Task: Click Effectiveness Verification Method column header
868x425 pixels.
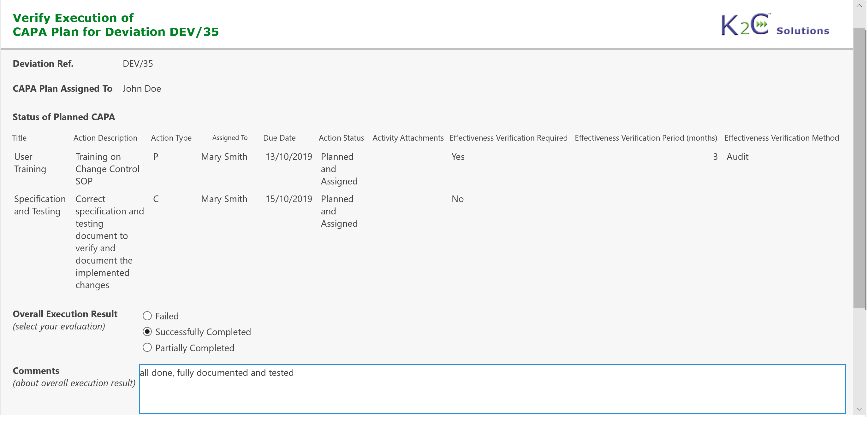Action: [x=782, y=138]
